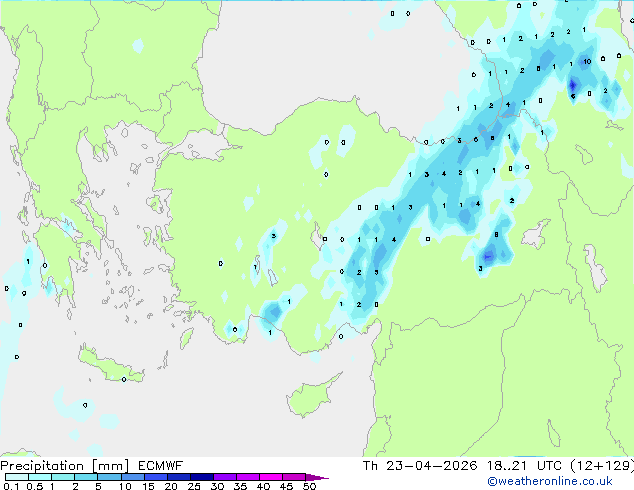Click the 45–50 mm legend color swatch
634x490 pixels.
(294, 477)
